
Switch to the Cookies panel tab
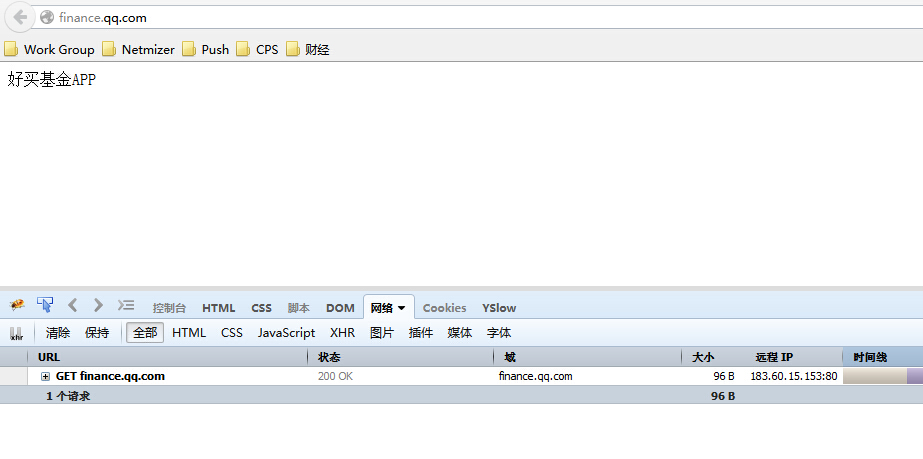pyautogui.click(x=444, y=308)
